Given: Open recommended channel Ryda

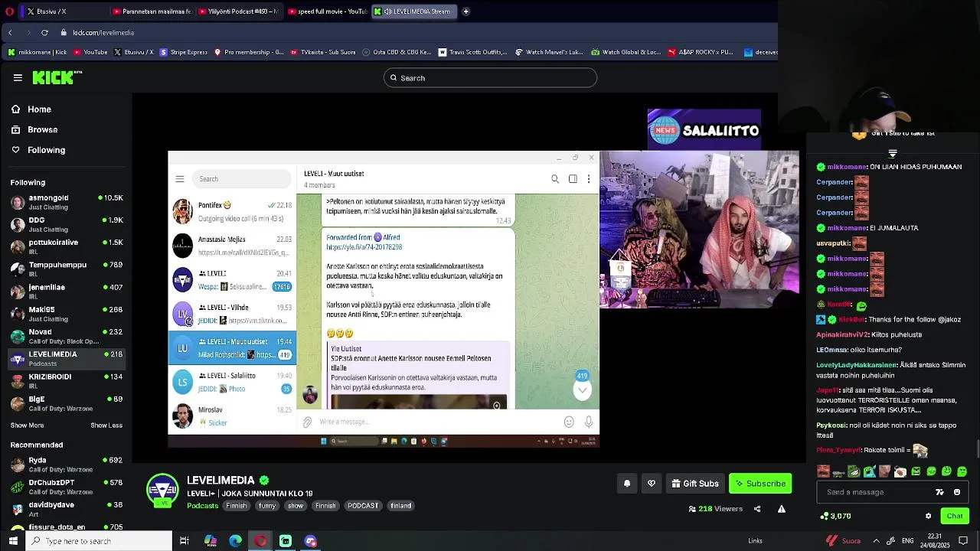Looking at the screenshot, I should tap(67, 464).
